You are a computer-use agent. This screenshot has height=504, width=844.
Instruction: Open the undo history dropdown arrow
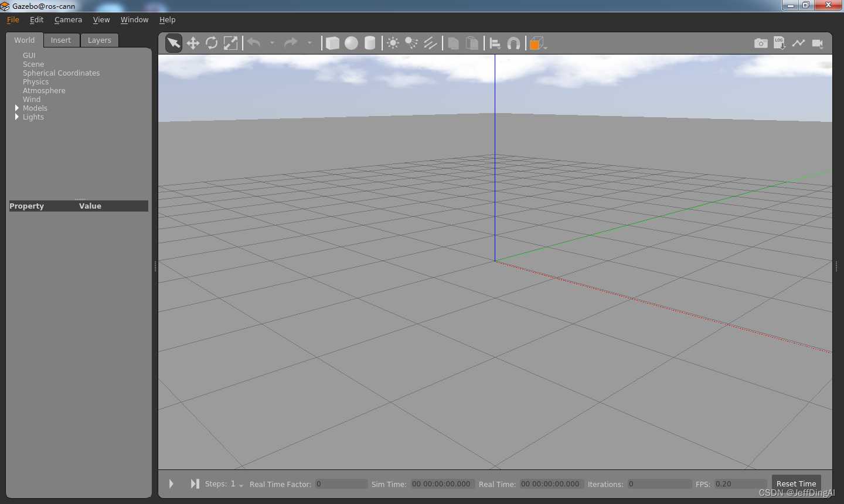(272, 43)
